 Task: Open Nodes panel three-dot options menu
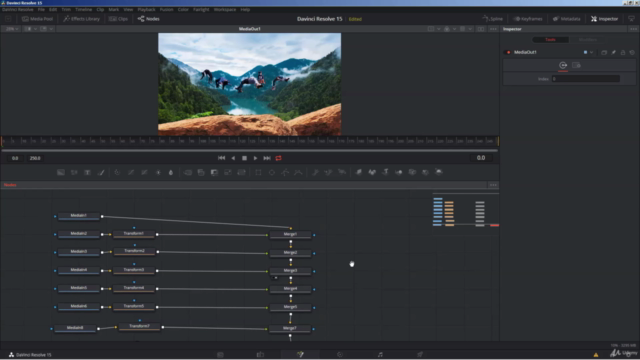[x=493, y=185]
